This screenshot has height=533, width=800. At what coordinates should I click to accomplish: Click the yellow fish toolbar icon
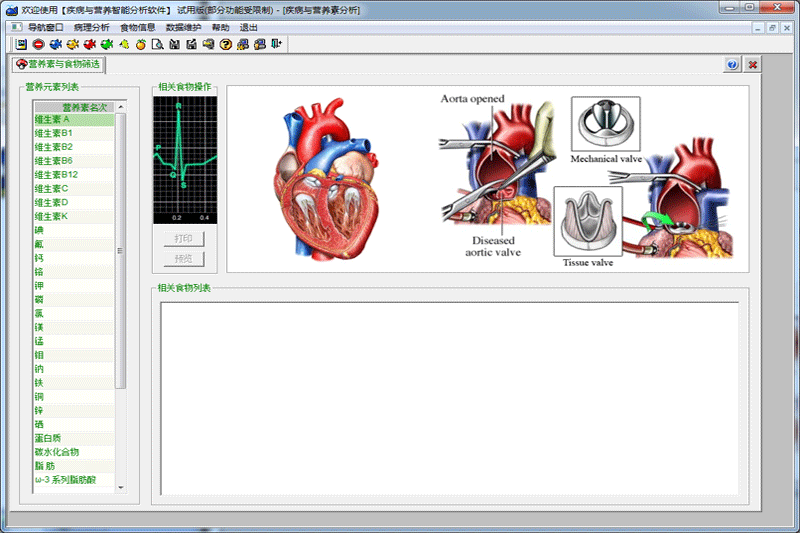click(72, 44)
